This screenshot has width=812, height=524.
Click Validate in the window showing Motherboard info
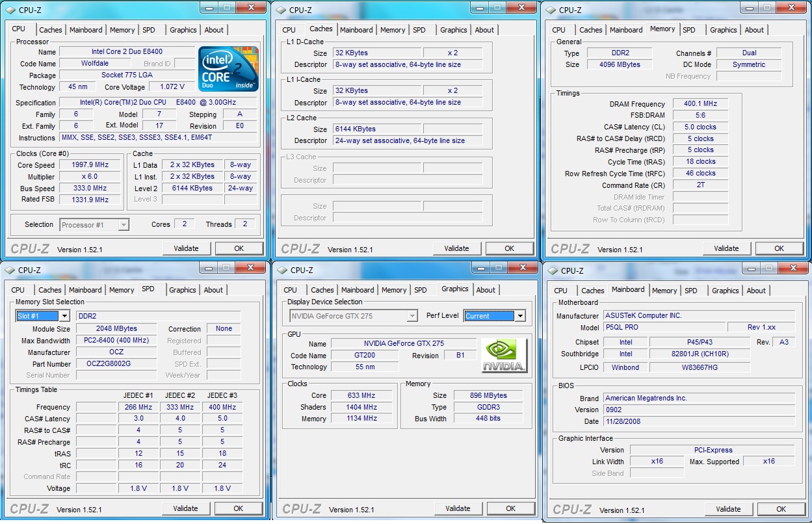click(728, 509)
